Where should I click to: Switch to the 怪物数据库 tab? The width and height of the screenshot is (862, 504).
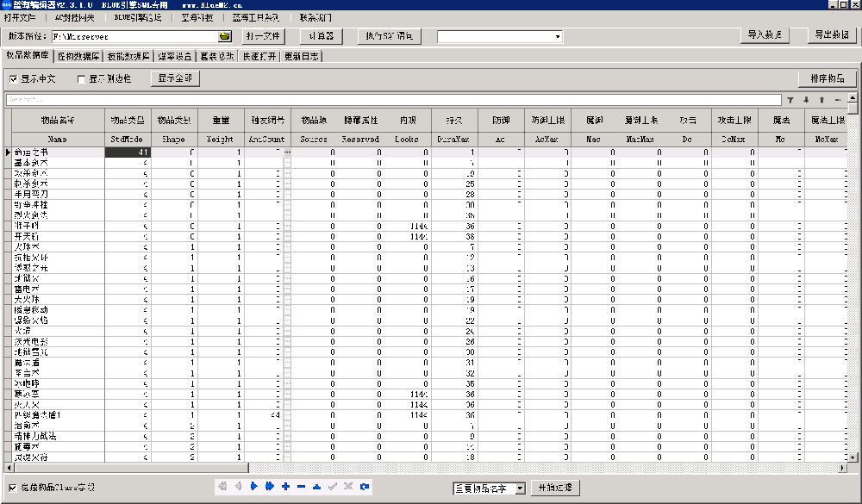pos(78,56)
